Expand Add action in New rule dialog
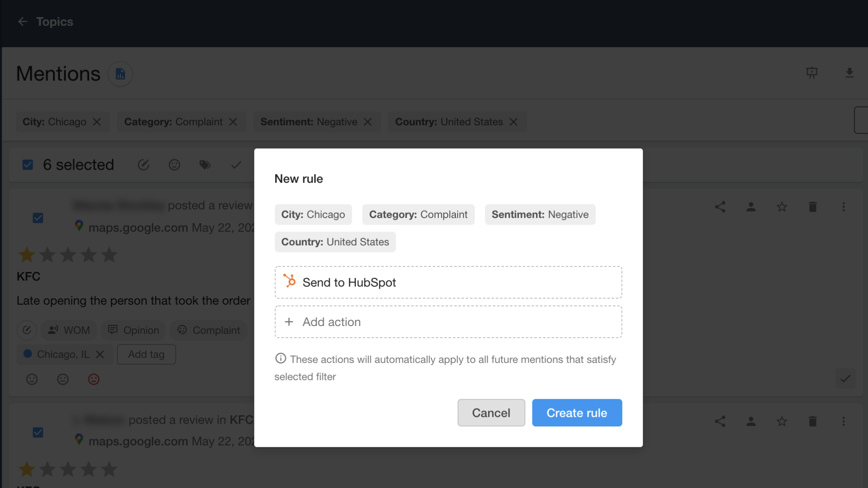 (448, 322)
